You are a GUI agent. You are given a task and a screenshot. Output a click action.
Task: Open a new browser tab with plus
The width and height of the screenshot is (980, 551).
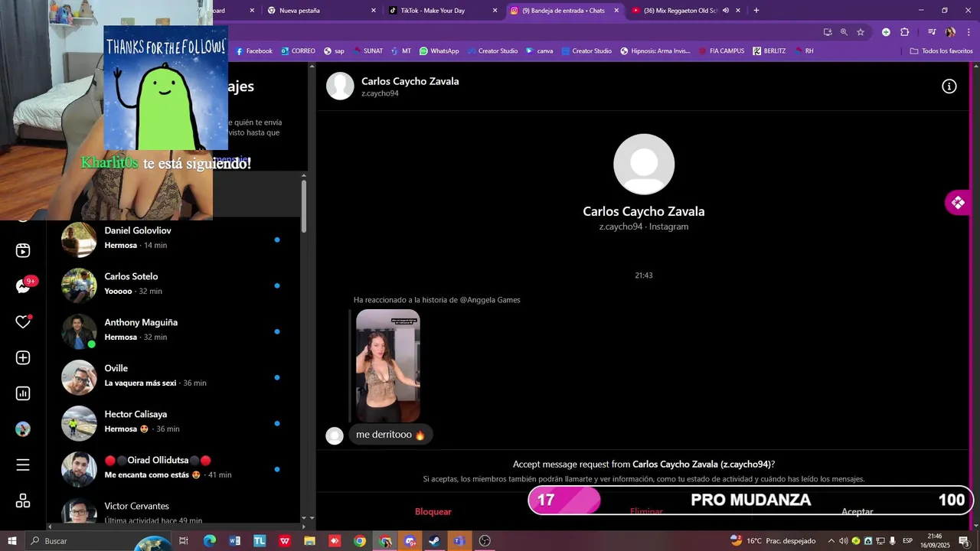tap(756, 11)
